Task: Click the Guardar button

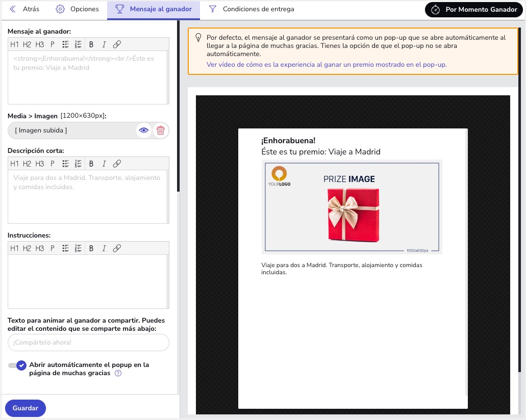Action: (x=26, y=408)
